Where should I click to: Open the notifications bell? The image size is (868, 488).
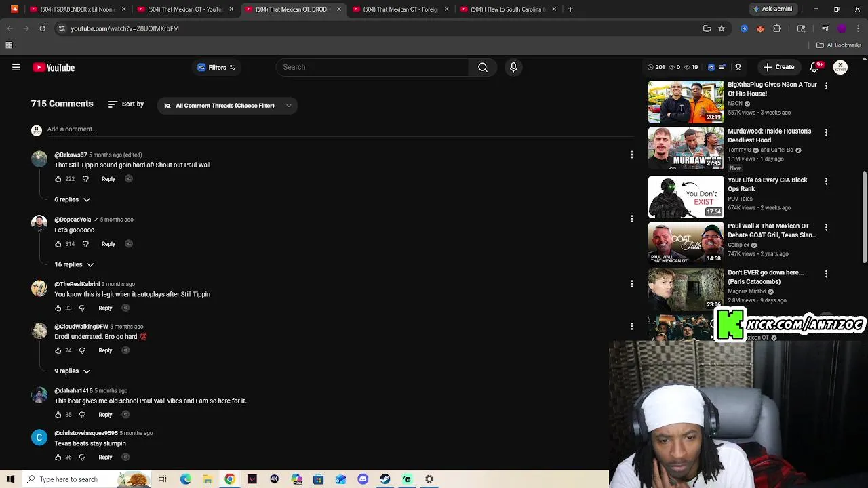(x=815, y=67)
